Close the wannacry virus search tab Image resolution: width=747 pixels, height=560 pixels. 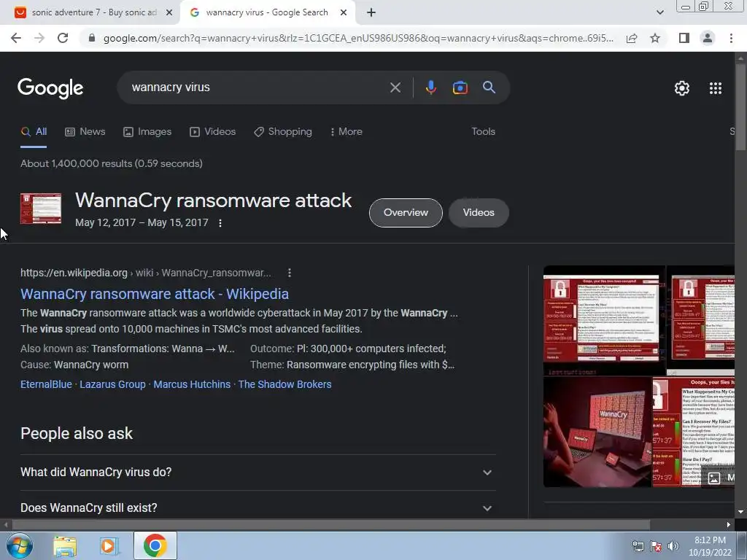[344, 12]
